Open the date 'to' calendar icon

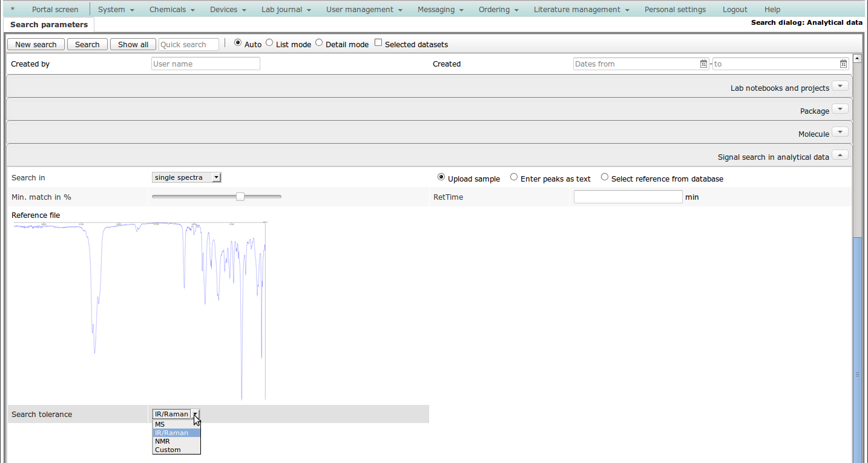tap(844, 64)
